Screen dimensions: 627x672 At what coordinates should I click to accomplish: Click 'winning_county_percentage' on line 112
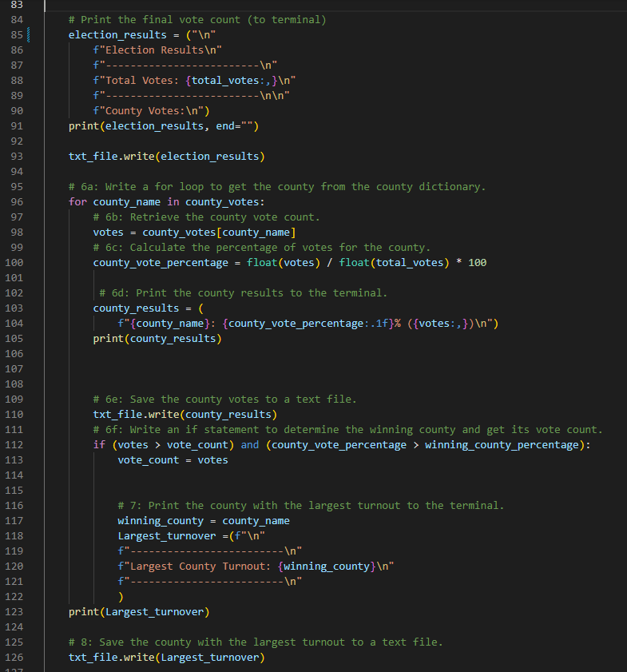pos(502,445)
